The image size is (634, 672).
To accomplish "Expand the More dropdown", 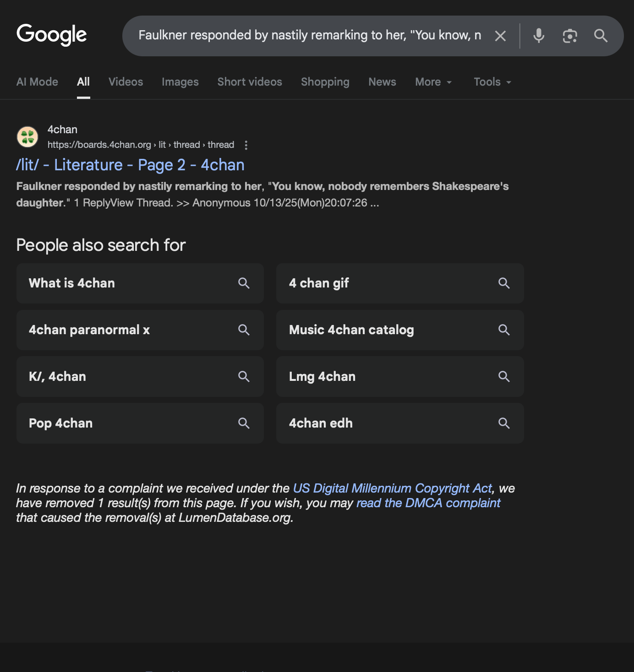I will (433, 82).
